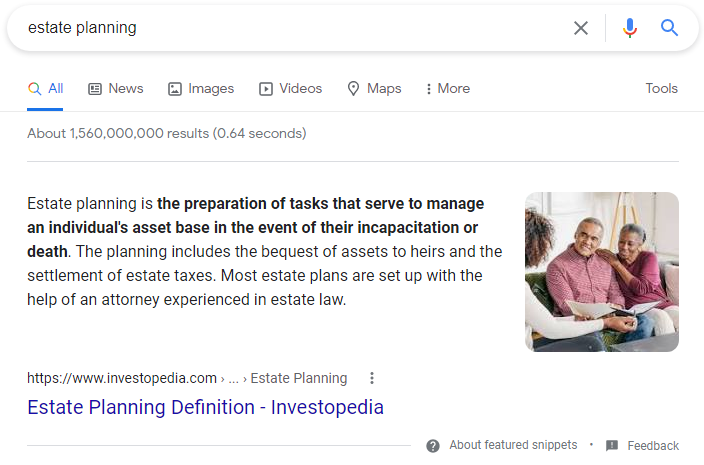Image resolution: width=704 pixels, height=465 pixels.
Task: Switch to the All results tab
Action: pos(46,89)
